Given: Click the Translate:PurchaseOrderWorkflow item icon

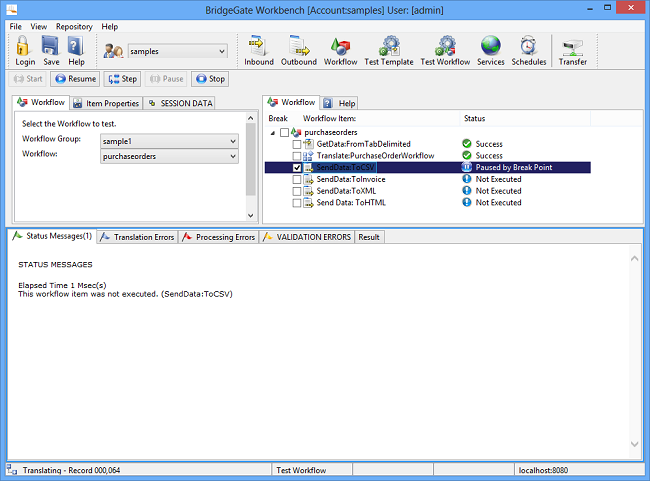Looking at the screenshot, I should pos(308,155).
